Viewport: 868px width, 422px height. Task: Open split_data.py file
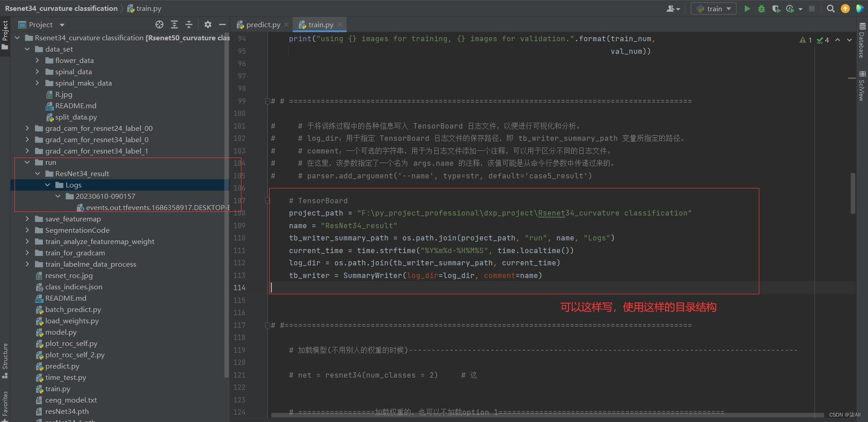point(72,117)
